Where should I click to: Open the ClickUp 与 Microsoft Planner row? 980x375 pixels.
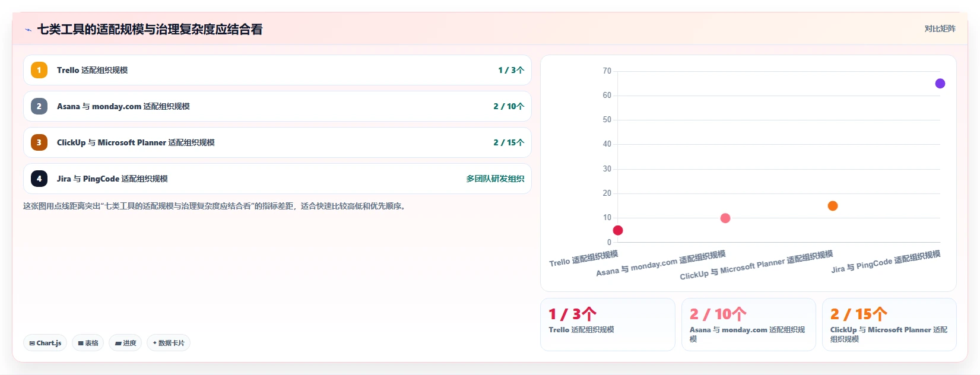[x=277, y=142]
